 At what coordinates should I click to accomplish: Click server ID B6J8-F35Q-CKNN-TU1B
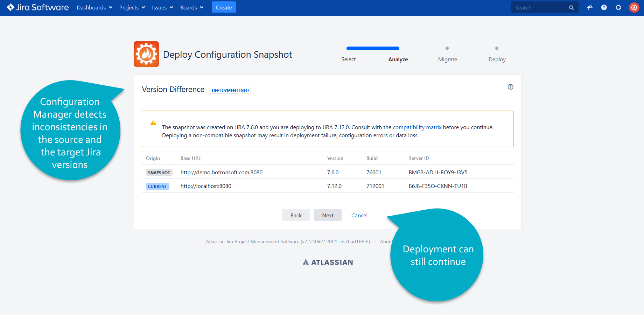pyautogui.click(x=438, y=186)
